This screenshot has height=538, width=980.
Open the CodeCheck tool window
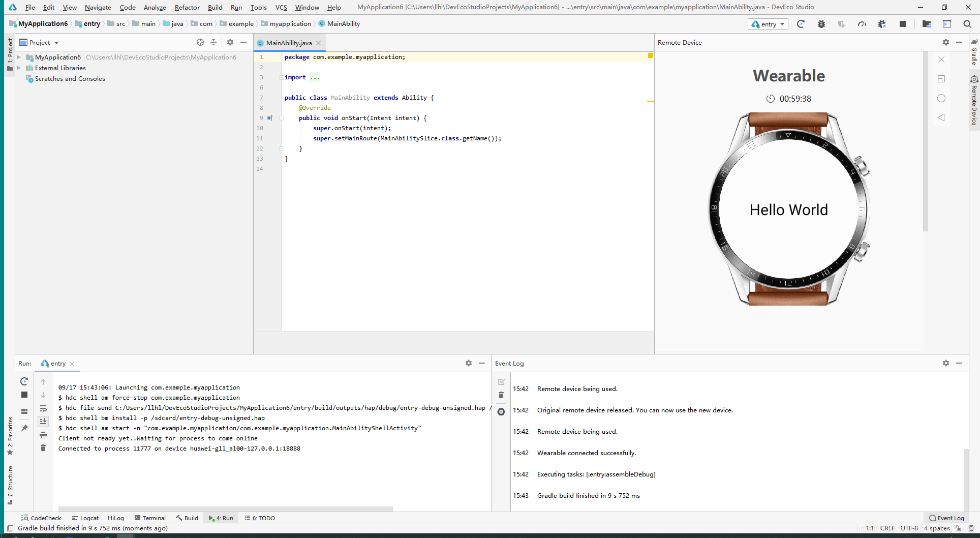pyautogui.click(x=41, y=518)
